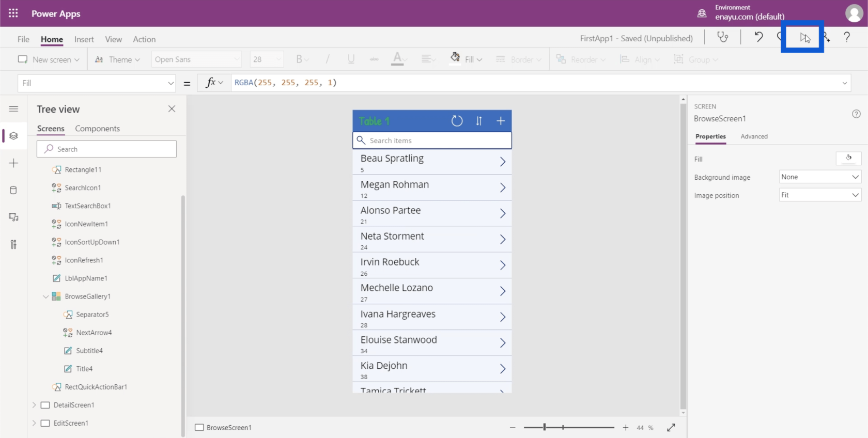Click arrow next to Beau Spratling
The height and width of the screenshot is (438, 868).
[502, 162]
